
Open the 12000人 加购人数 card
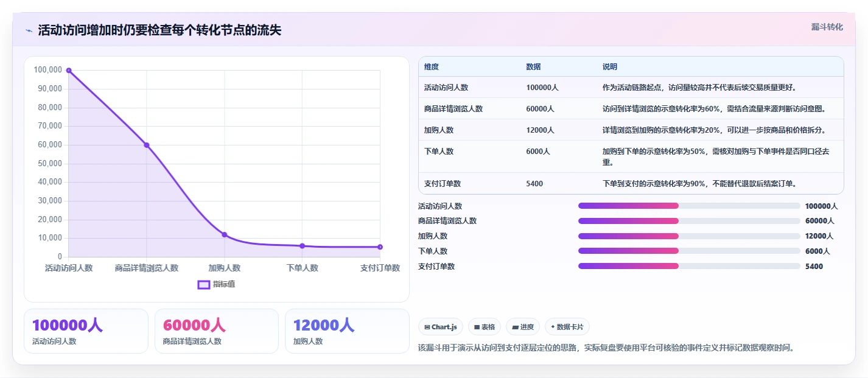tap(347, 331)
